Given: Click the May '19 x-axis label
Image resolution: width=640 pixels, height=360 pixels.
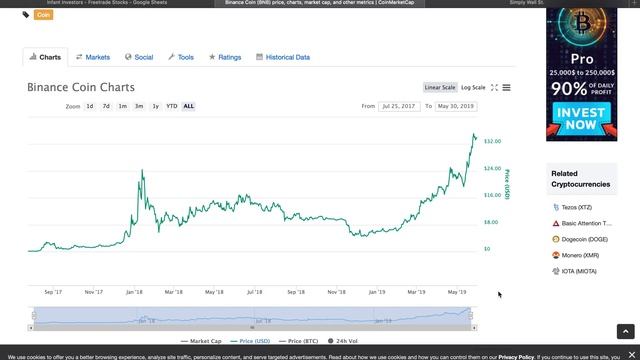Looking at the screenshot, I should tap(457, 292).
